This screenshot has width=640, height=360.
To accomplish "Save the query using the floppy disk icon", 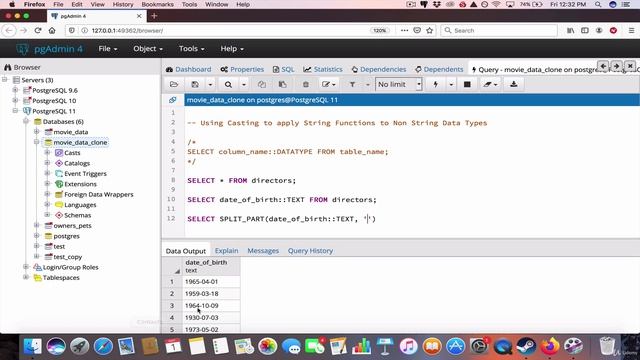I will click(x=195, y=84).
